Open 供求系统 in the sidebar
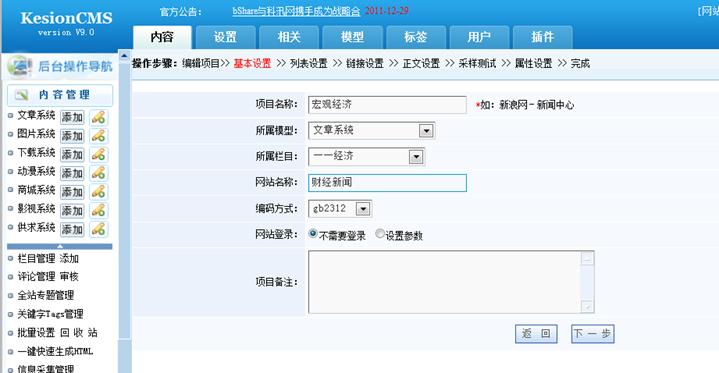719x373 pixels. coord(36,227)
